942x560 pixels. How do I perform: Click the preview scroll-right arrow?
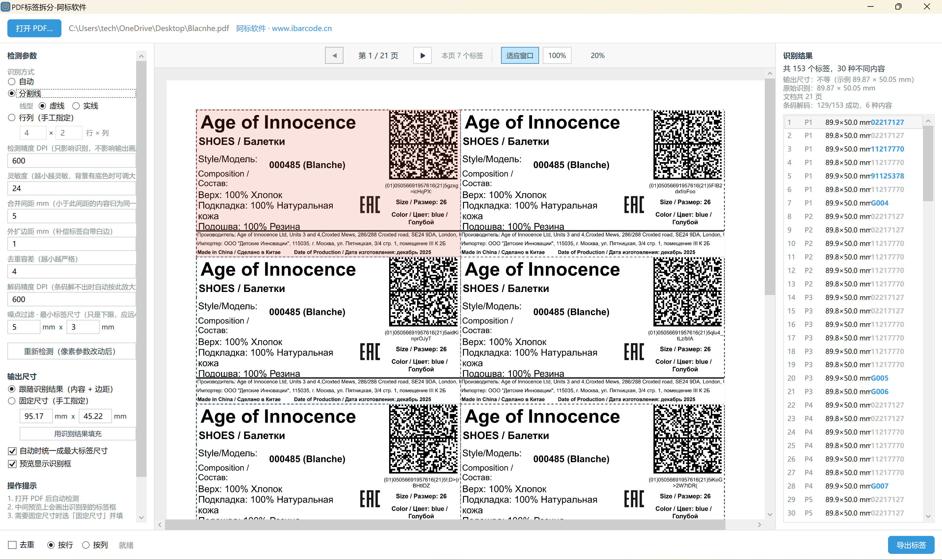tap(760, 524)
